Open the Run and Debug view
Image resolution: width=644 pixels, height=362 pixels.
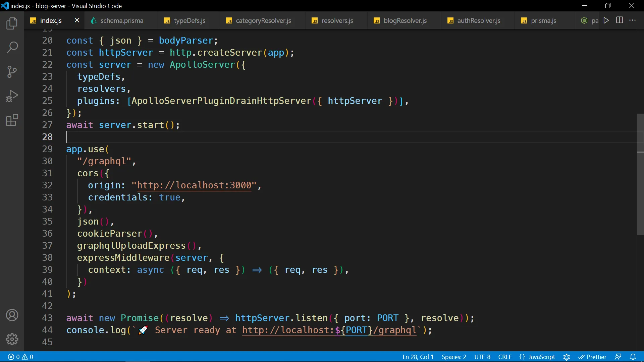12,96
